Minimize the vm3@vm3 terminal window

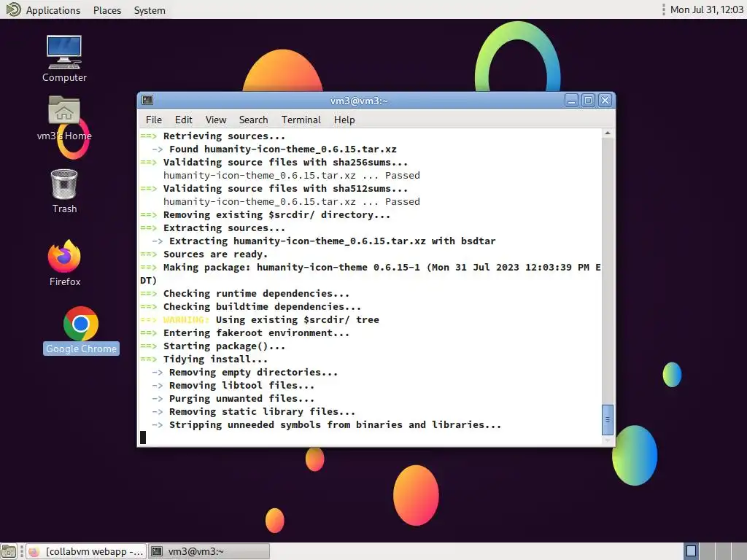click(571, 101)
